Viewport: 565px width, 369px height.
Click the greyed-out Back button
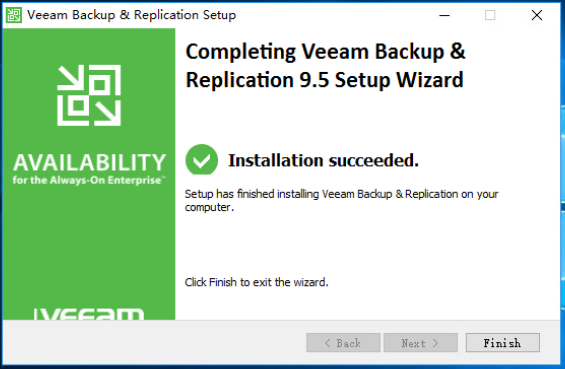click(343, 342)
